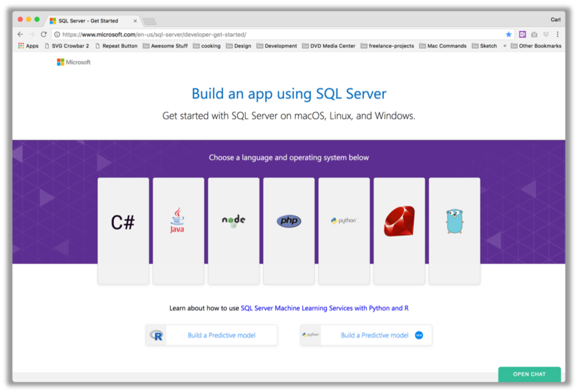577x392 pixels.
Task: Click the Build an app using SQL Server heading
Action: (x=289, y=93)
